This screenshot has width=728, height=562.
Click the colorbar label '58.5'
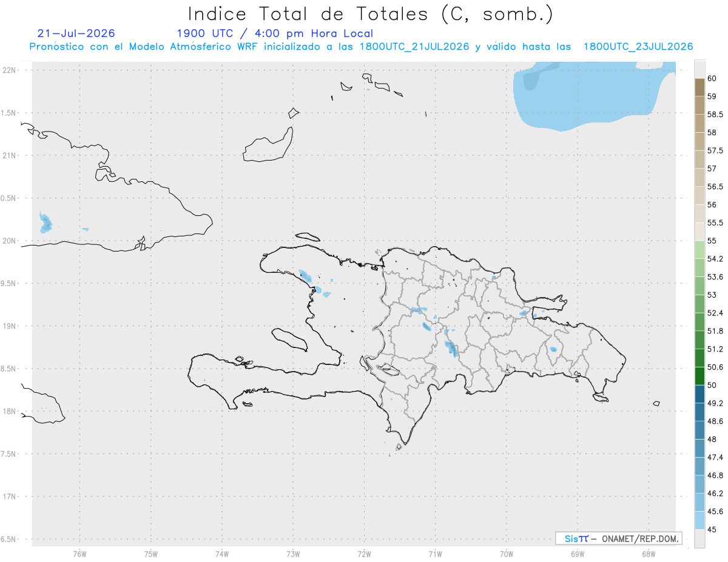(715, 115)
